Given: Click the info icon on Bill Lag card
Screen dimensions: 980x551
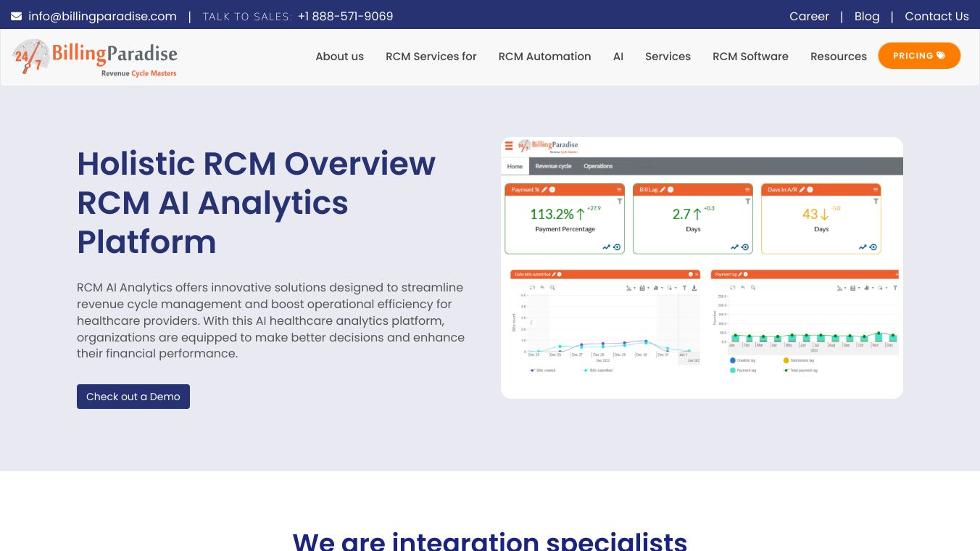Looking at the screenshot, I should 670,190.
